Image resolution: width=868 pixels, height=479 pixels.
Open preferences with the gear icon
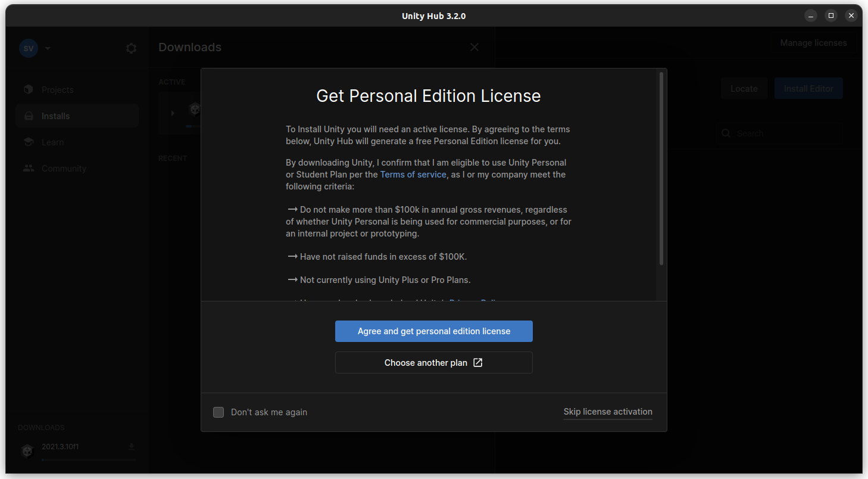pos(131,48)
